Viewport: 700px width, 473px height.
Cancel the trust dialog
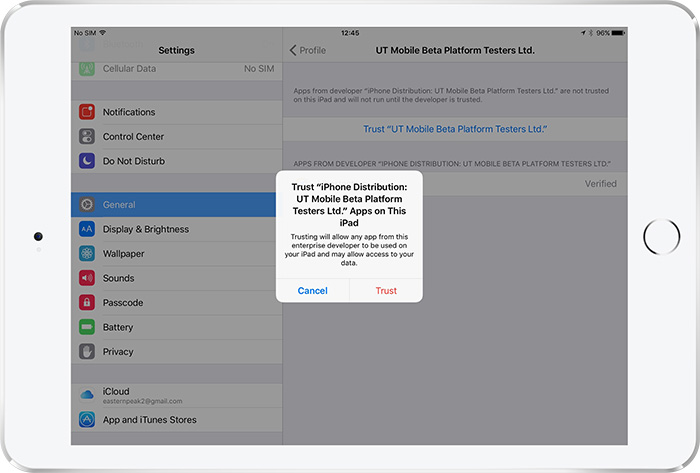pyautogui.click(x=312, y=290)
